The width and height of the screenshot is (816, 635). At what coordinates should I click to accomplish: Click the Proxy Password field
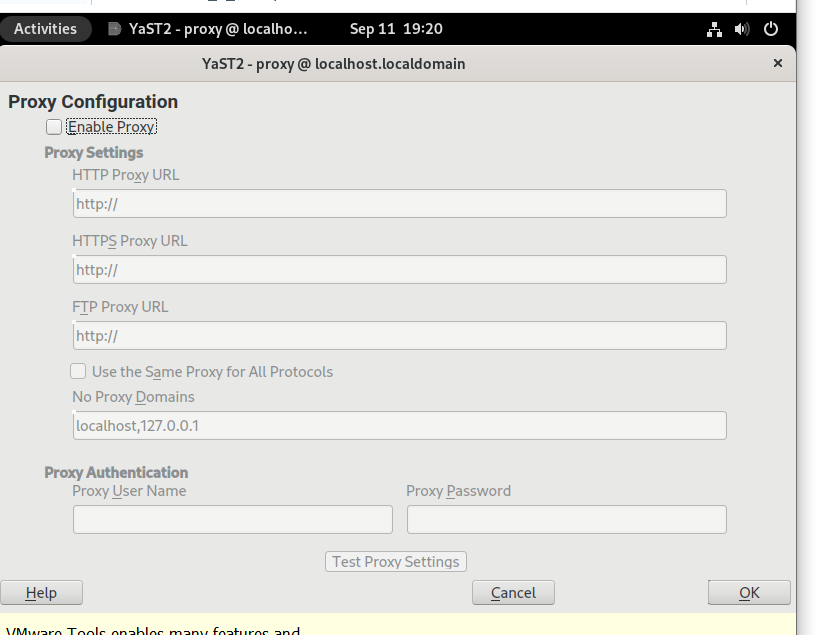tap(567, 519)
